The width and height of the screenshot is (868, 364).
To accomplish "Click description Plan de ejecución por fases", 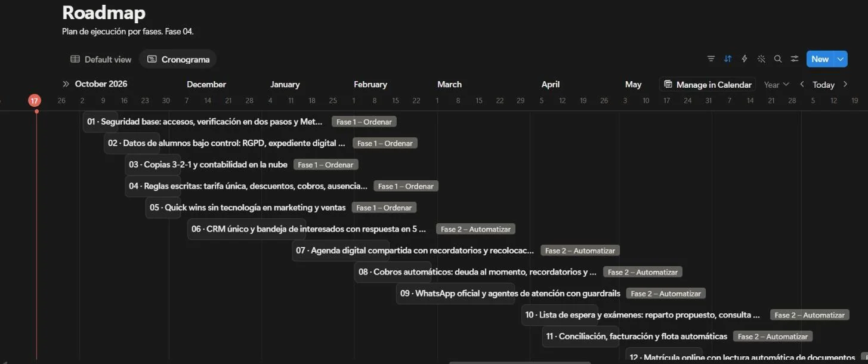I will [128, 32].
